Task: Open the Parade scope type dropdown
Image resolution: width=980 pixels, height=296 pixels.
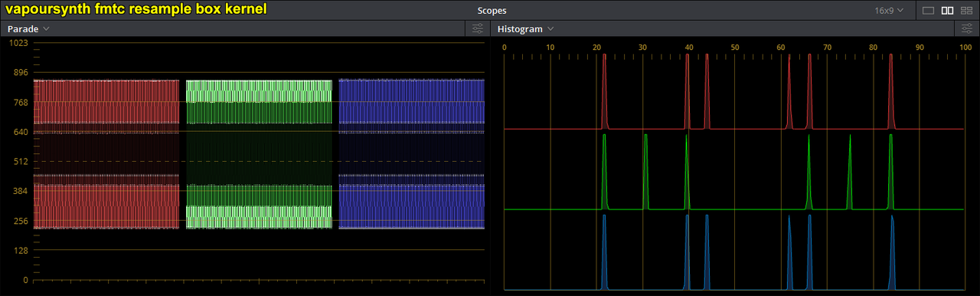Action: pos(29,29)
